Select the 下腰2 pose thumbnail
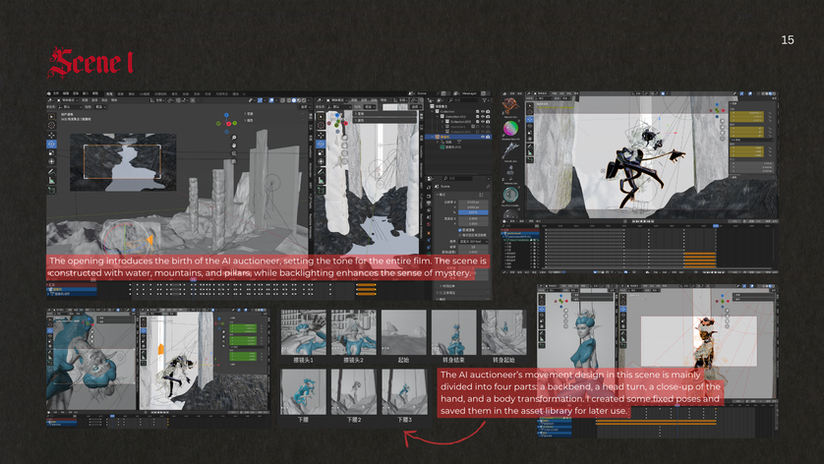Viewport: 824px width, 464px height. pos(354,392)
